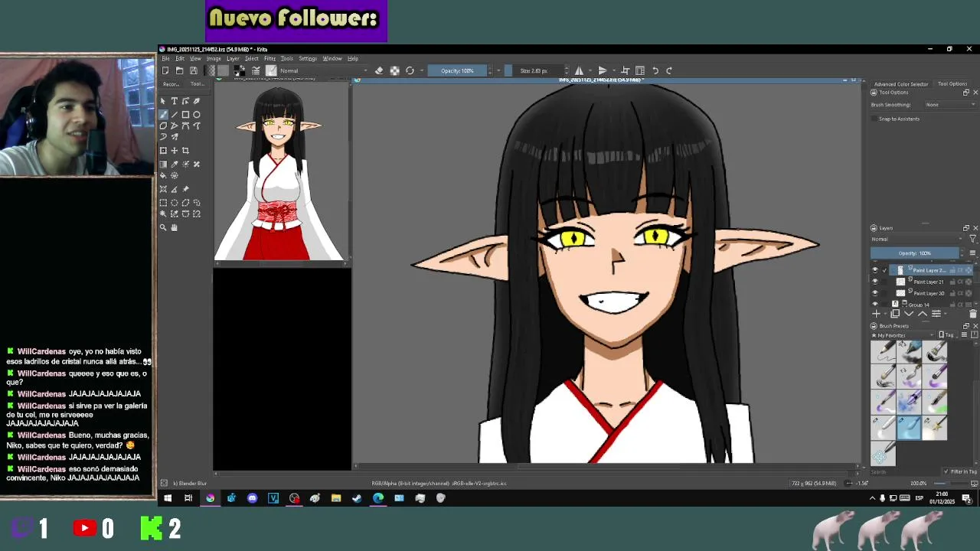Select the Rectangle shape tool
The image size is (980, 551).
185,114
